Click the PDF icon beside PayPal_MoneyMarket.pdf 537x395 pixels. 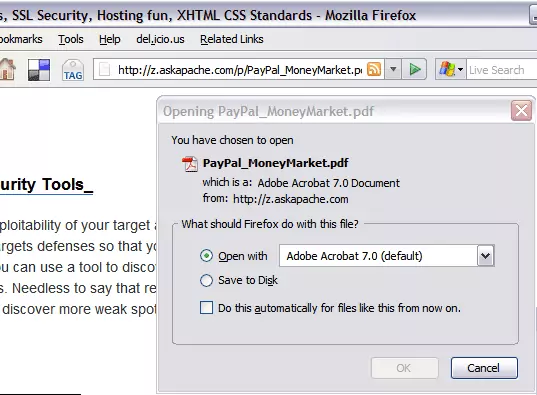click(x=190, y=163)
